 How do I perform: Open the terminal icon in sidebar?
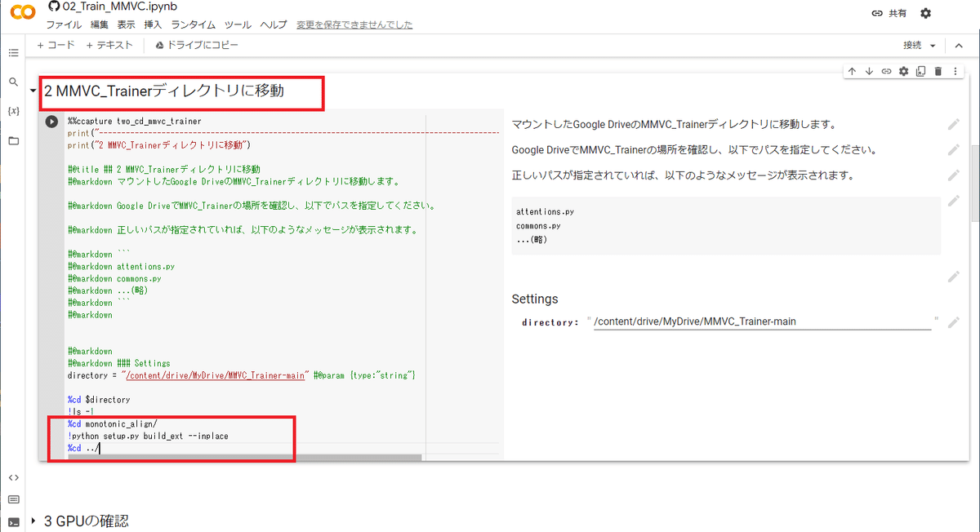pyautogui.click(x=13, y=521)
